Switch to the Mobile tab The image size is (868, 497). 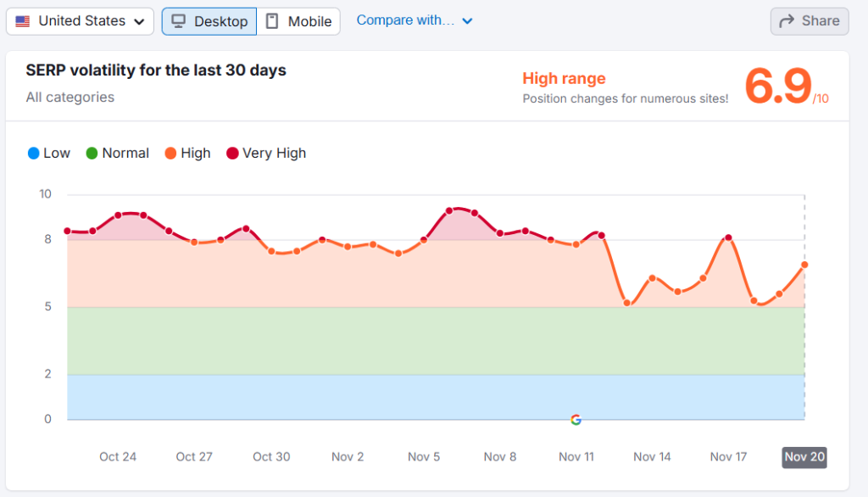[x=298, y=21]
